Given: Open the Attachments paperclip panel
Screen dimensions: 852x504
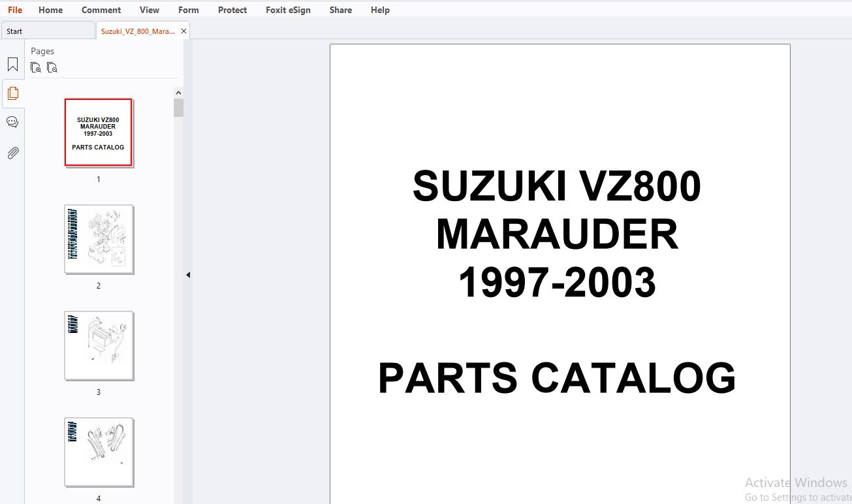Looking at the screenshot, I should [12, 153].
